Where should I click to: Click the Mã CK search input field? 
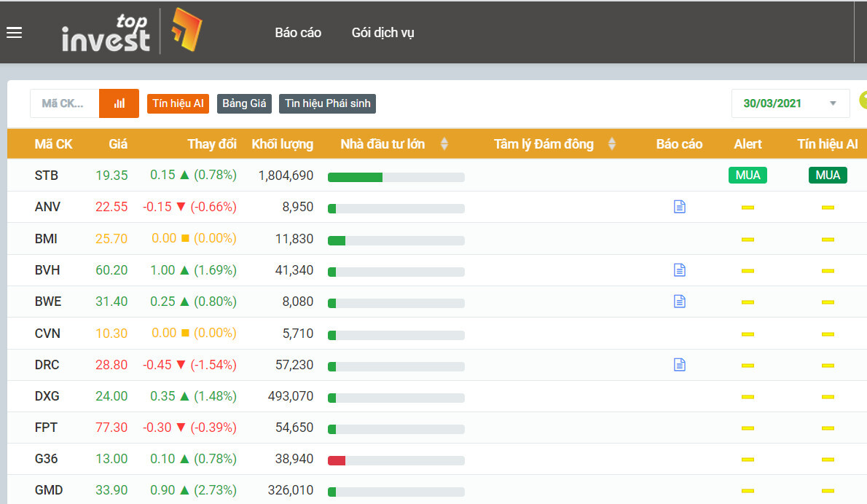(x=64, y=103)
